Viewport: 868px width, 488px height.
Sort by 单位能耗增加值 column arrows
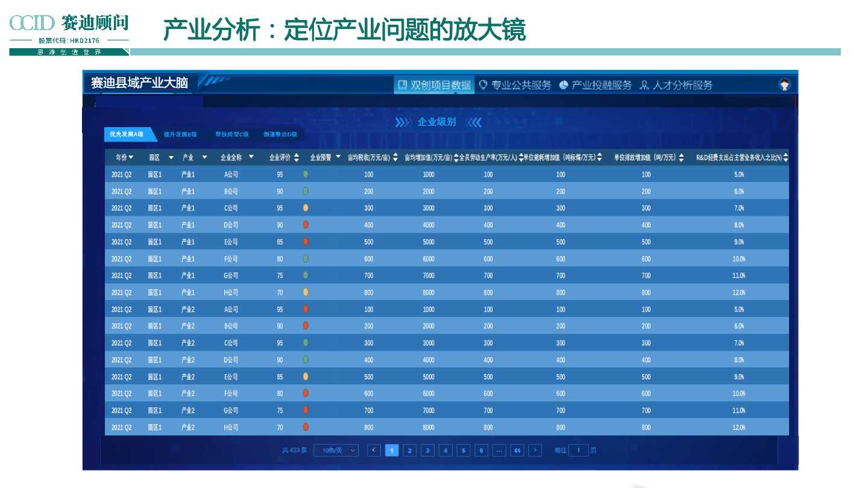tap(599, 158)
